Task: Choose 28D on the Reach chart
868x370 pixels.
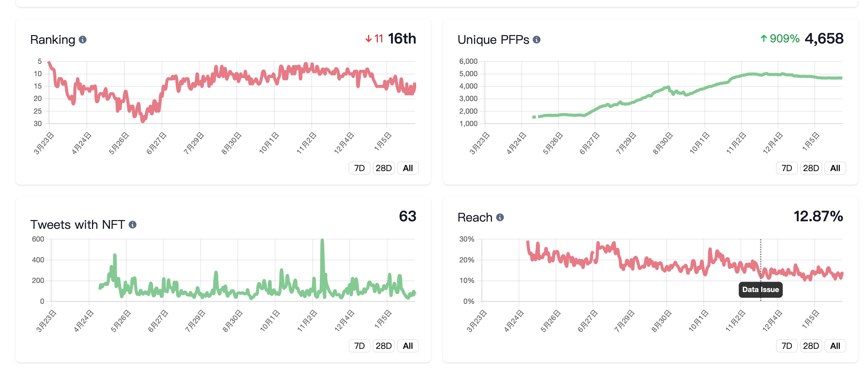Action: [x=811, y=346]
